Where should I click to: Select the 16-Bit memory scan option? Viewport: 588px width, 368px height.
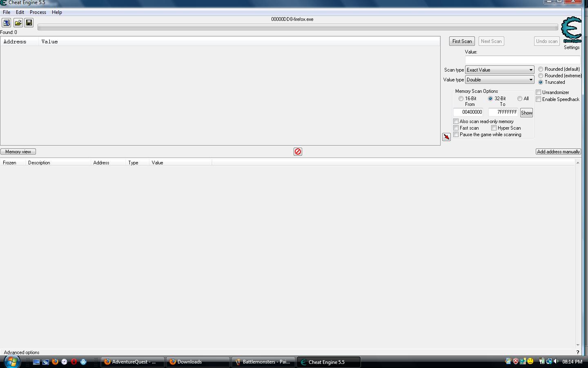(x=461, y=99)
